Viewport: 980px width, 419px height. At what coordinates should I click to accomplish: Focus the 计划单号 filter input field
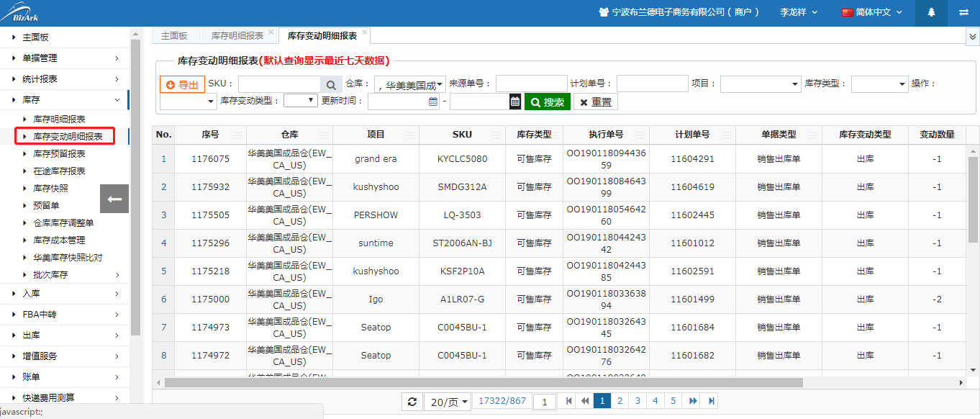[x=653, y=84]
